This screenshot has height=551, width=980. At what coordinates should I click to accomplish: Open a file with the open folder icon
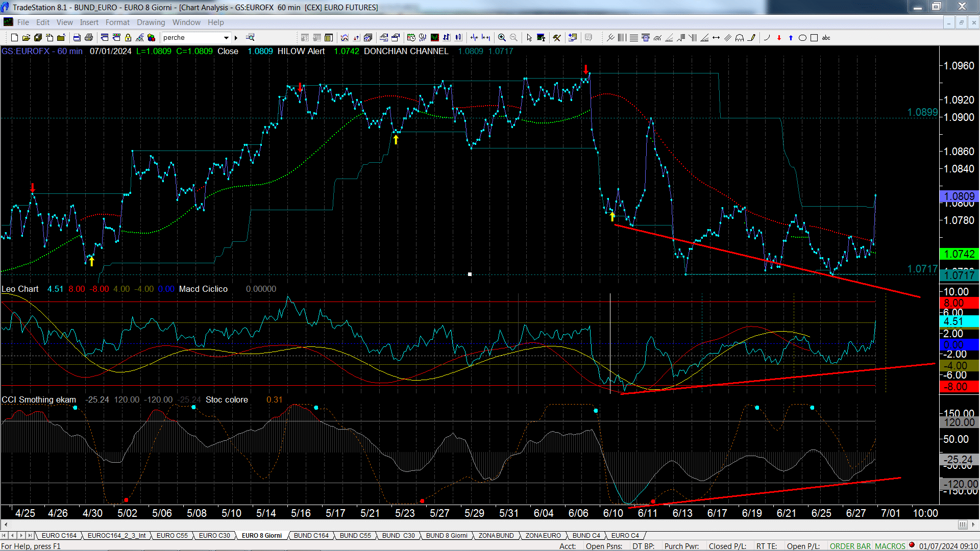[26, 38]
